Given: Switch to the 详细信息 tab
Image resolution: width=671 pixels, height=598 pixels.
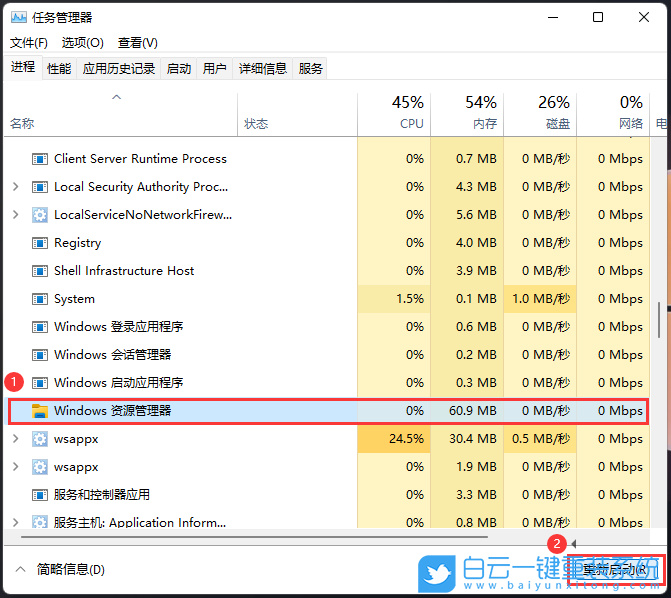Looking at the screenshot, I should tap(262, 68).
